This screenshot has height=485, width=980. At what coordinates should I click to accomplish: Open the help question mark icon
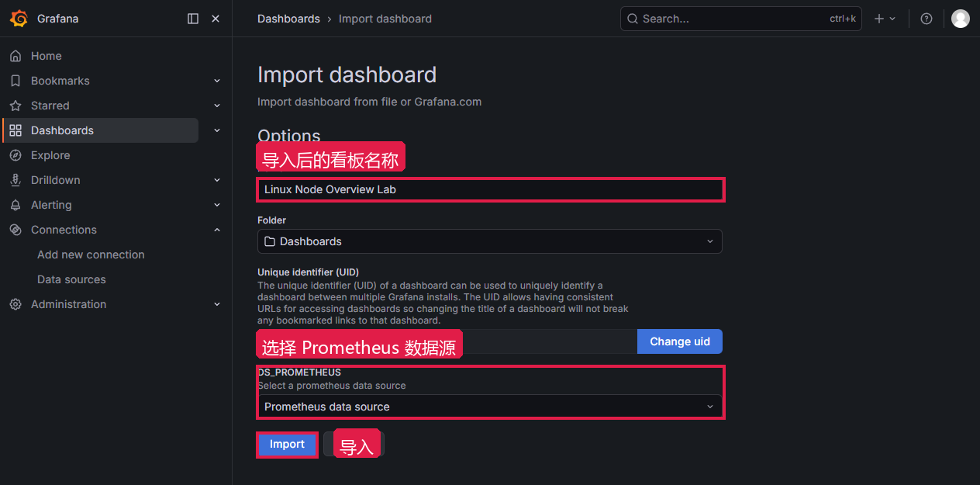927,19
